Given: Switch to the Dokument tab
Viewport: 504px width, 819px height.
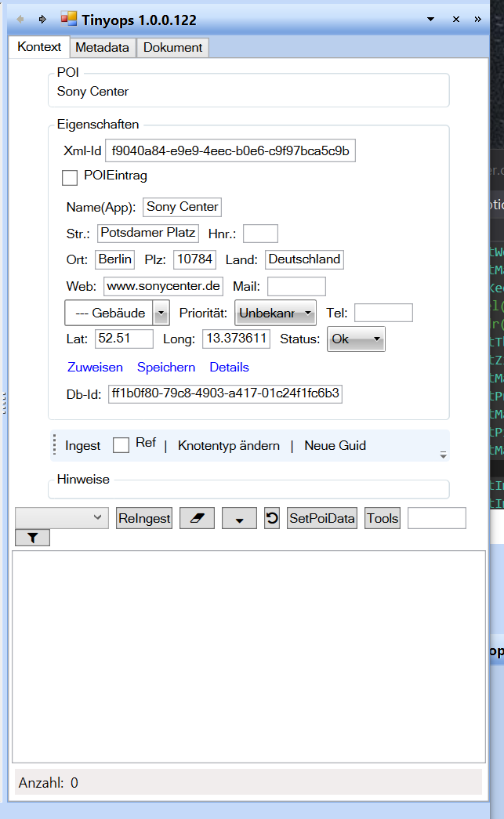Looking at the screenshot, I should [173, 48].
